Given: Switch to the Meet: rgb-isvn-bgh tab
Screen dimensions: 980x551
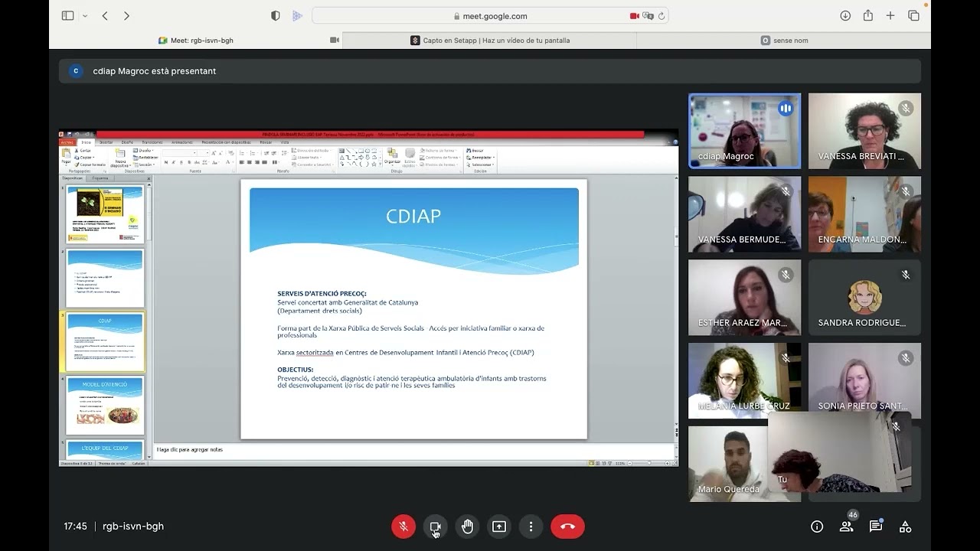Looking at the screenshot, I should (x=195, y=41).
